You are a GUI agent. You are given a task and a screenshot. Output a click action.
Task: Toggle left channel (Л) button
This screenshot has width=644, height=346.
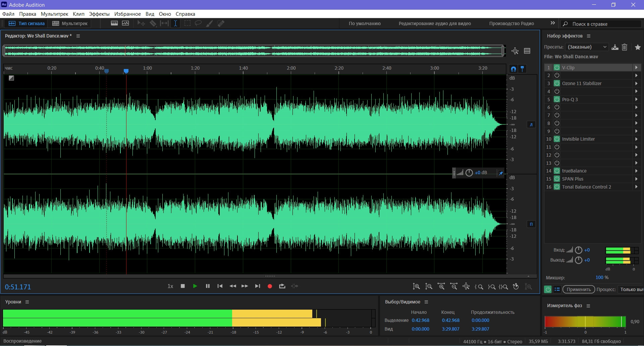531,125
